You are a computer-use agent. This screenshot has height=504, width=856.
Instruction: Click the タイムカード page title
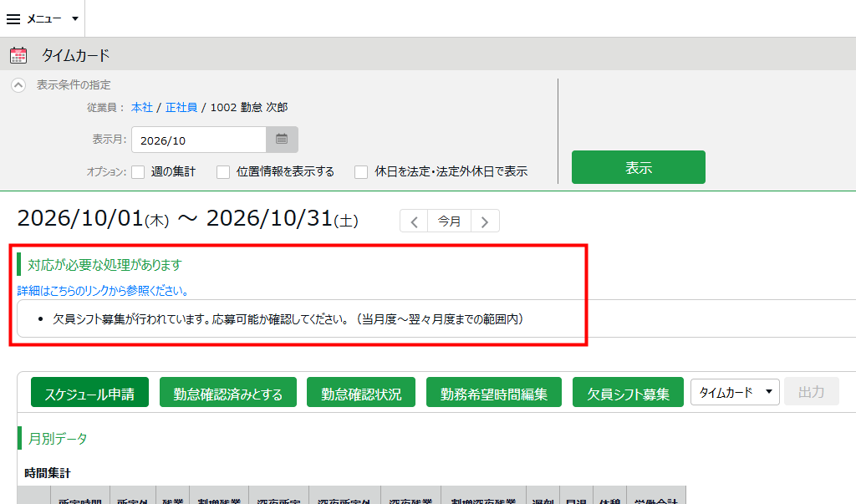(75, 55)
